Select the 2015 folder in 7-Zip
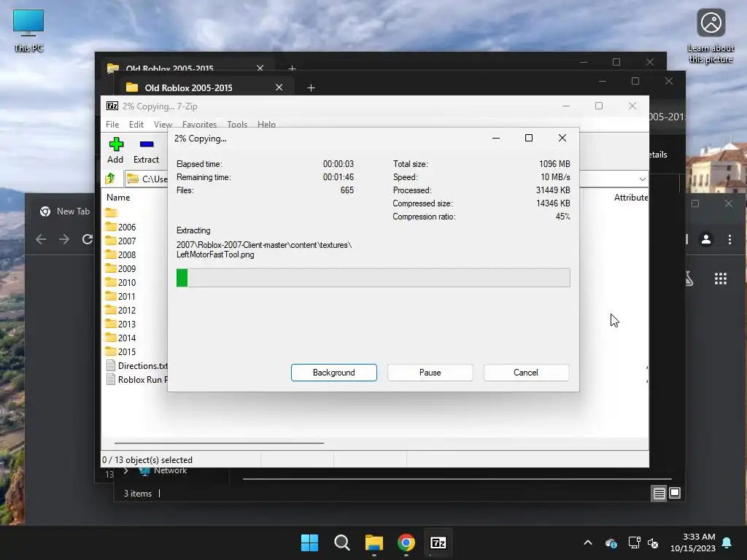The height and width of the screenshot is (560, 747). (x=120, y=351)
